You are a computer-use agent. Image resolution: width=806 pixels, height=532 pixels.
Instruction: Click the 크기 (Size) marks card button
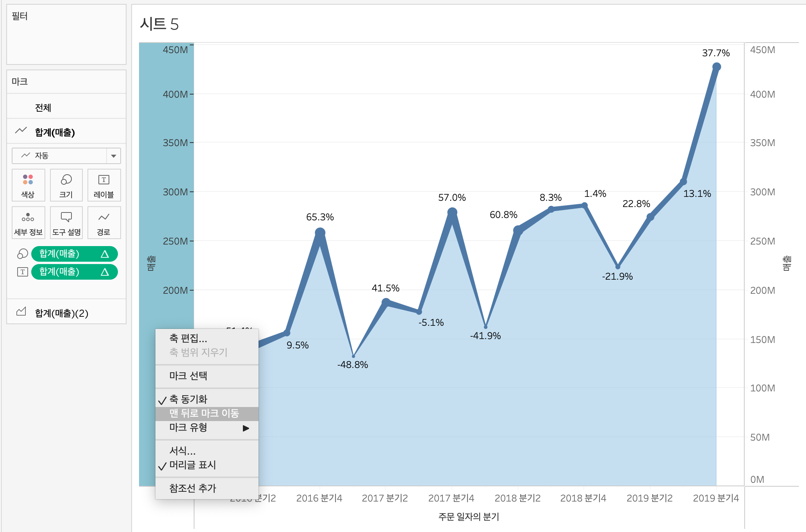[x=66, y=185]
